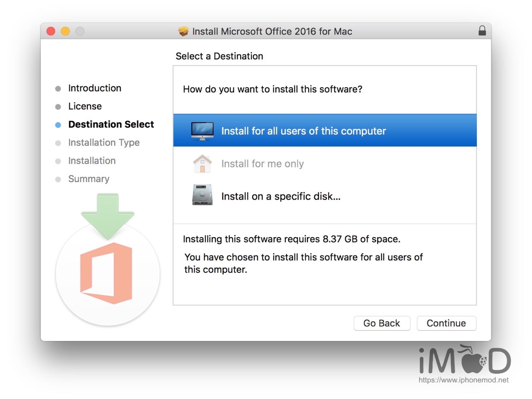Open the License step in the sidebar
532x399 pixels.
[85, 106]
